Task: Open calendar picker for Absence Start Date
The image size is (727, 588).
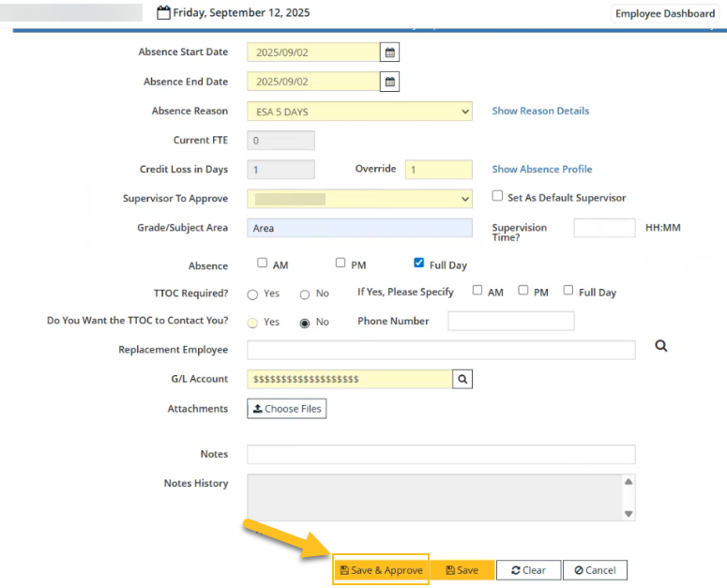Action: tap(389, 53)
